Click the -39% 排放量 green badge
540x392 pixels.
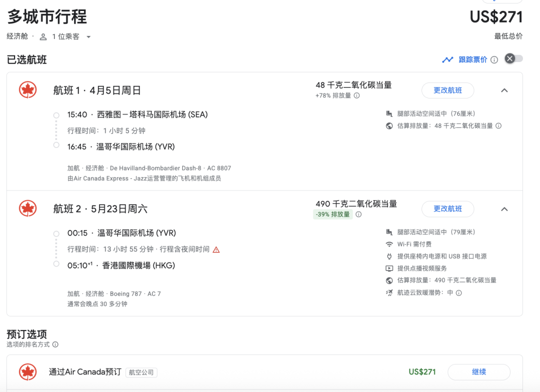pyautogui.click(x=332, y=214)
